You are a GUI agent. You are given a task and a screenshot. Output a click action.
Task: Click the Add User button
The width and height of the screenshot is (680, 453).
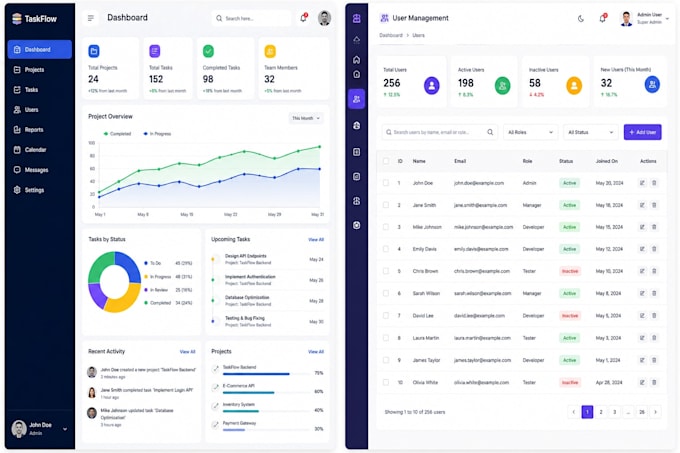tap(642, 132)
